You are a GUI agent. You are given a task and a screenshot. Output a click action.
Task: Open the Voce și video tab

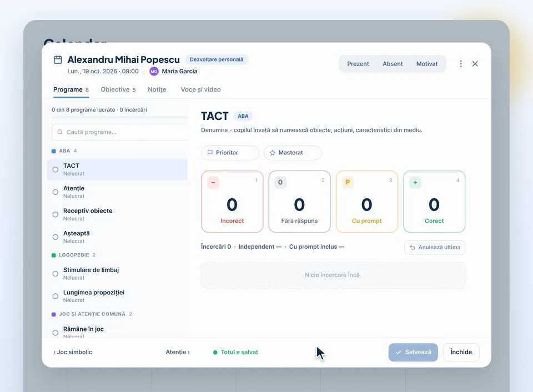200,90
